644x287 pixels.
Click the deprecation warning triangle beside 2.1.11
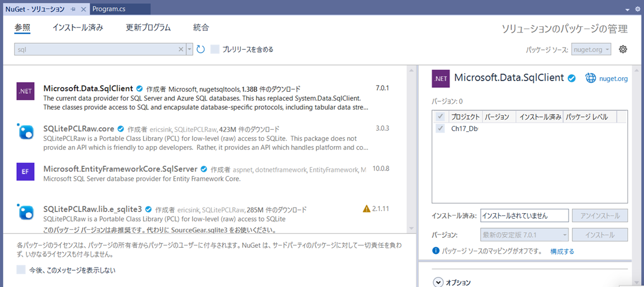click(x=367, y=209)
